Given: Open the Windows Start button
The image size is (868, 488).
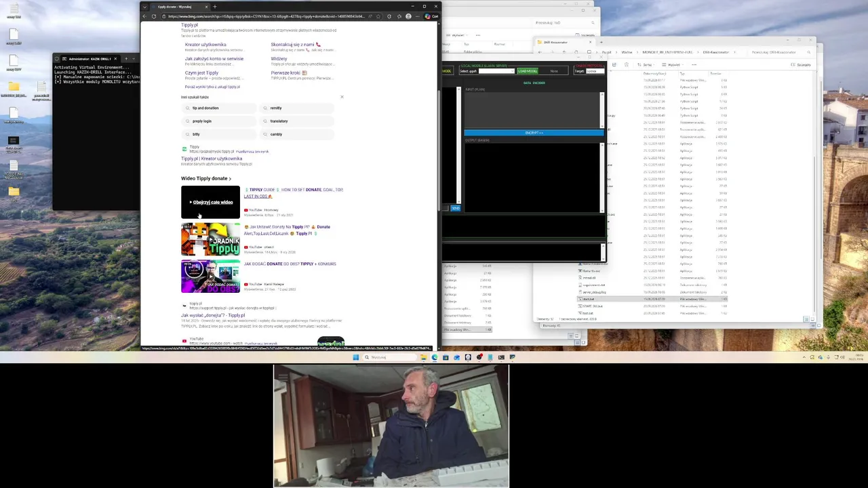Looking at the screenshot, I should pyautogui.click(x=356, y=357).
